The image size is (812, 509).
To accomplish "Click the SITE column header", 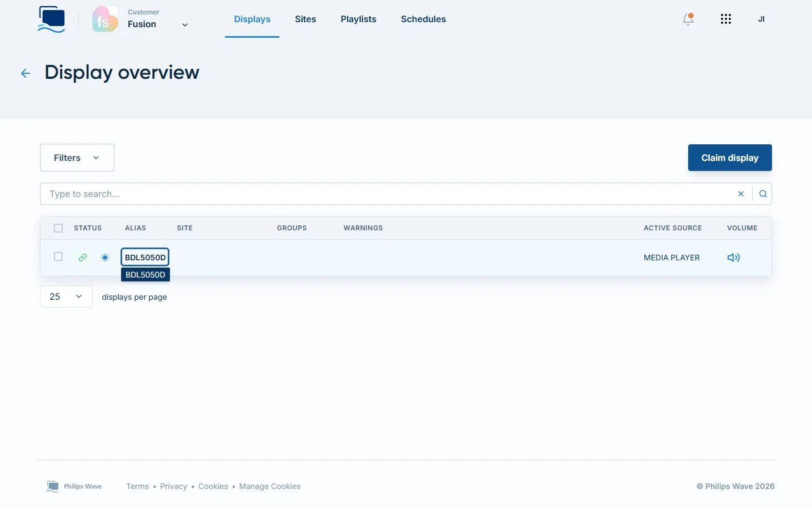I will pos(185,228).
